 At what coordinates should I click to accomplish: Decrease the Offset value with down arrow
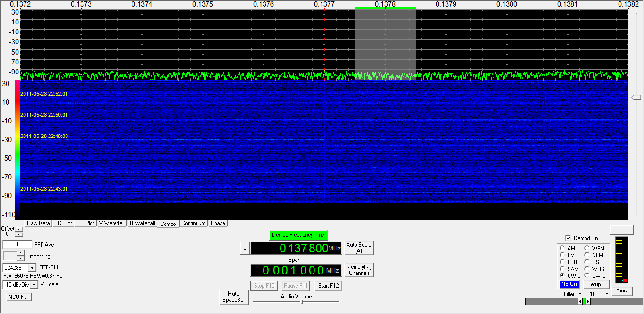pyautogui.click(x=18, y=234)
